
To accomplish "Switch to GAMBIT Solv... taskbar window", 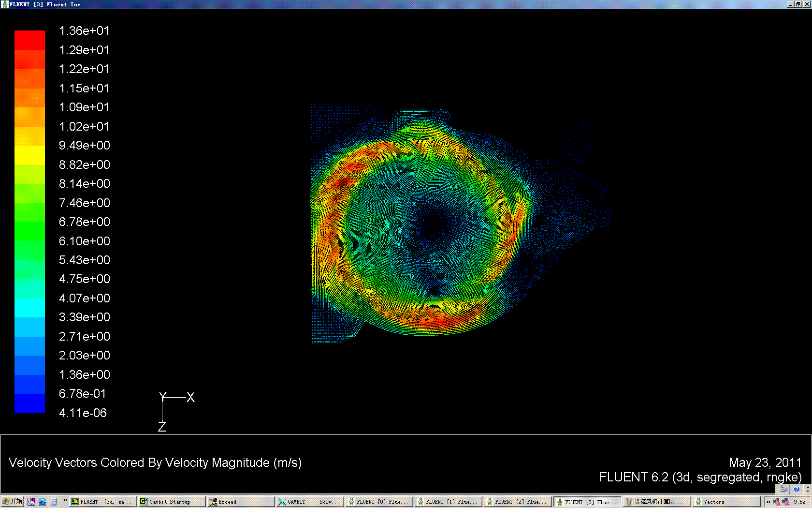I will [x=309, y=502].
